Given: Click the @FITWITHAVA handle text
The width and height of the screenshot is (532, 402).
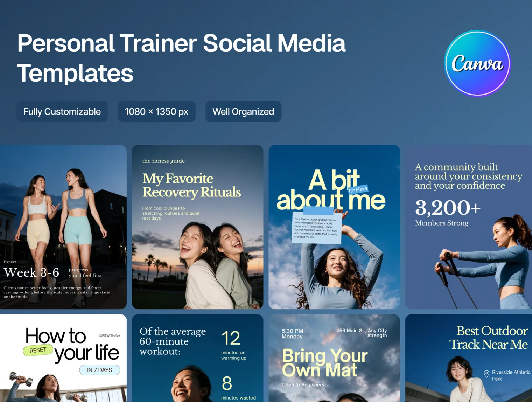Looking at the screenshot, I should click(x=109, y=335).
